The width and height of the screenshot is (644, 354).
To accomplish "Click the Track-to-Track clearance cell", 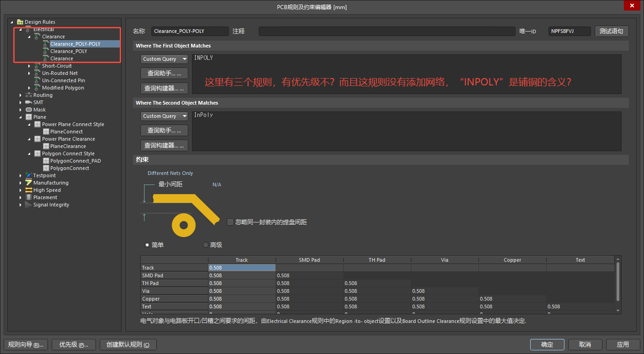I will 242,268.
